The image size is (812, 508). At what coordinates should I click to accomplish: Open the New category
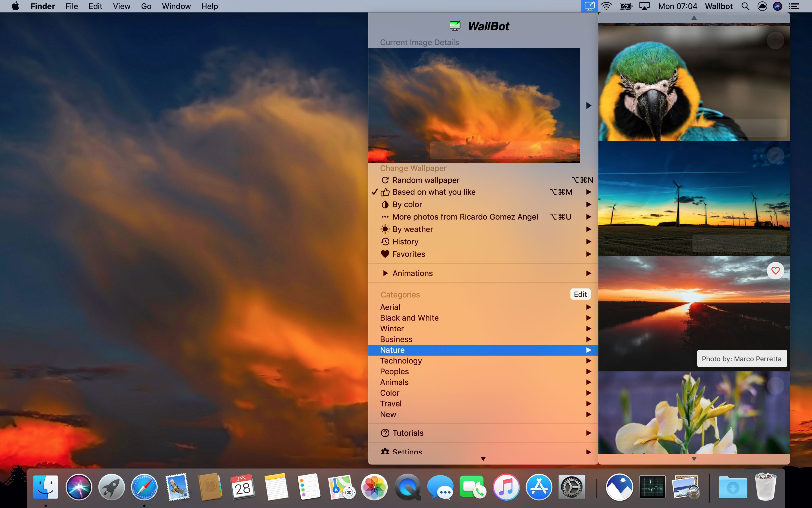pyautogui.click(x=483, y=414)
